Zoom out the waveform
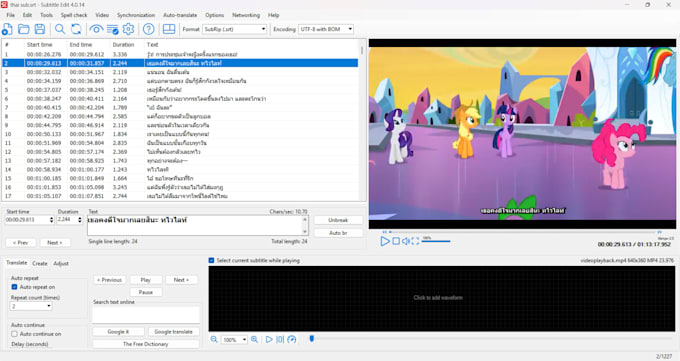 tap(214, 339)
